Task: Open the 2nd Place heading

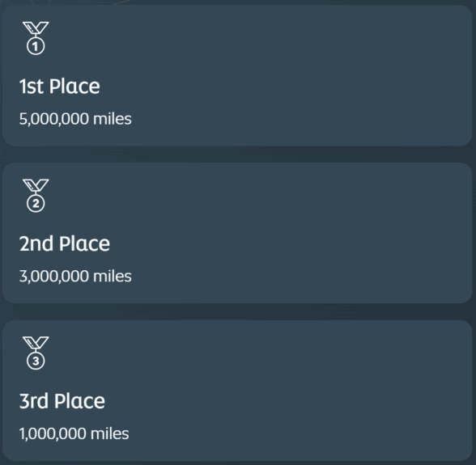Action: click(x=65, y=243)
